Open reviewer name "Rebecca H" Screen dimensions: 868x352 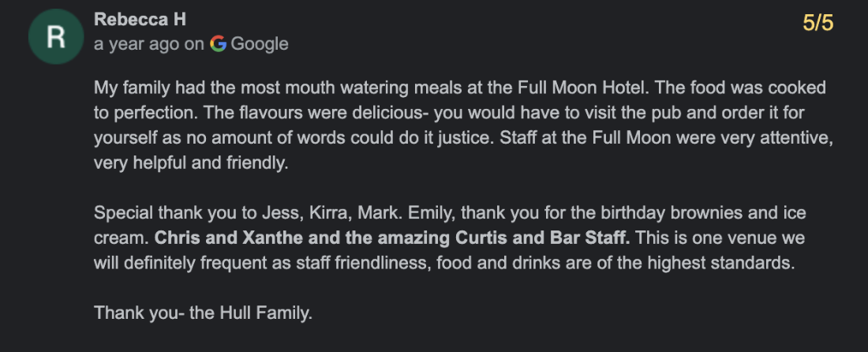coord(140,20)
